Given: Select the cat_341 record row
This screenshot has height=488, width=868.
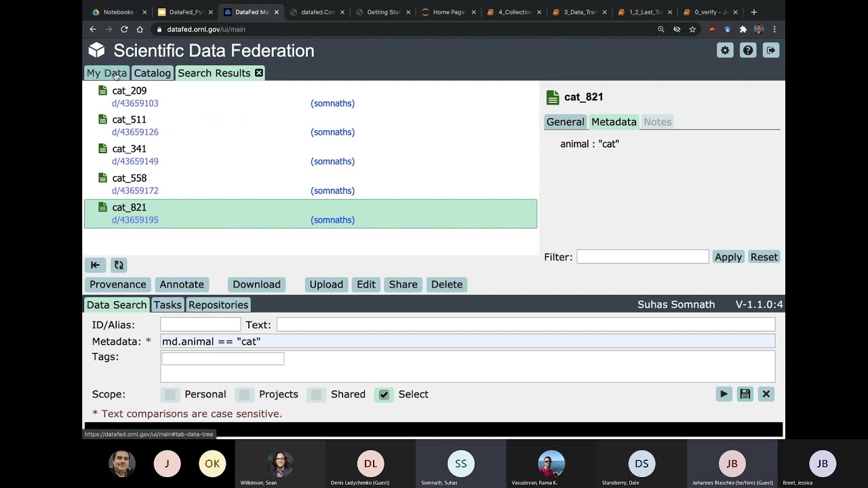Looking at the screenshot, I should pyautogui.click(x=311, y=155).
